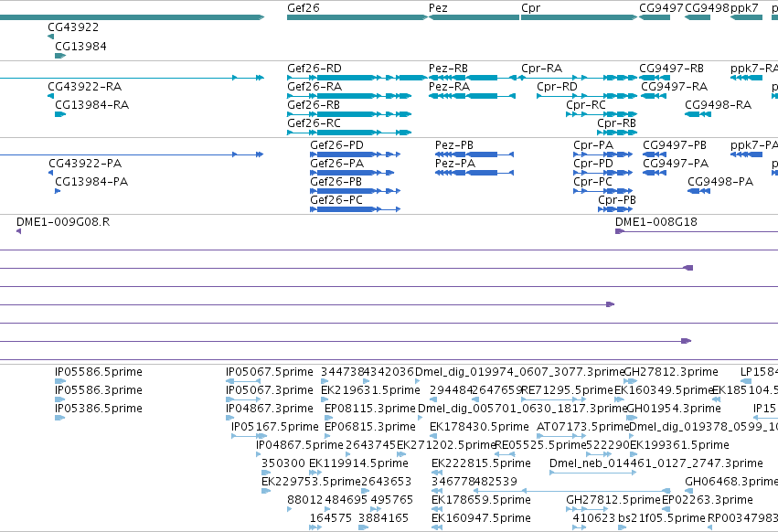The image size is (778, 532).
Task: Click the Gef26-RB transcript
Action: [349, 114]
